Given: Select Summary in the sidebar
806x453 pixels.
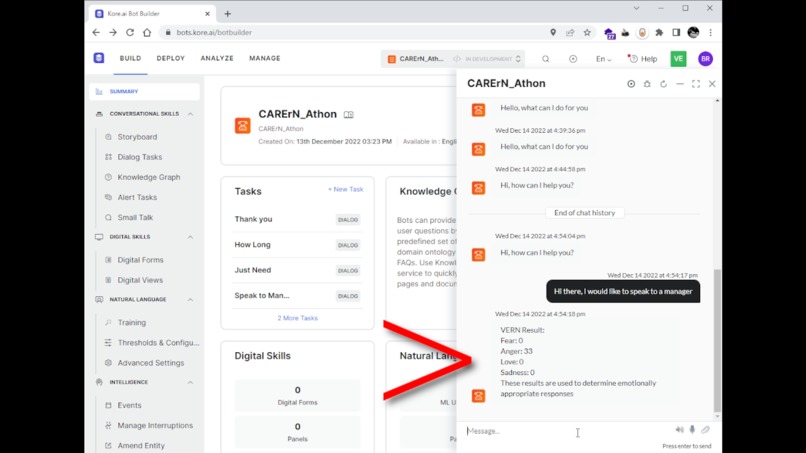Looking at the screenshot, I should tap(144, 92).
